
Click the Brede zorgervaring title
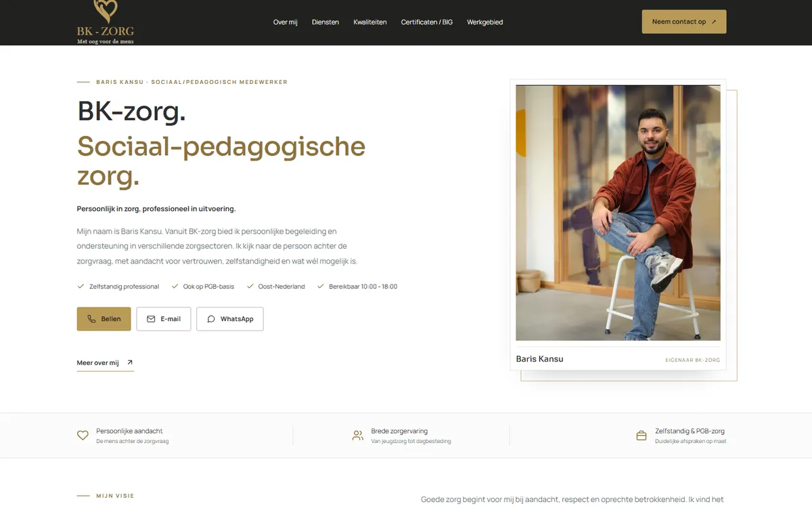coord(399,431)
